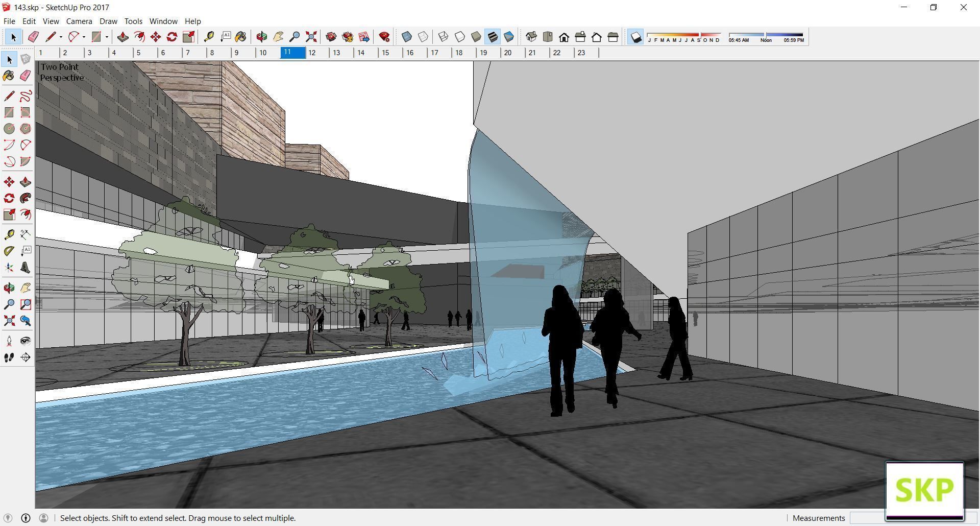The width and height of the screenshot is (980, 526).
Task: Switch to Iso view house icon
Action: [531, 37]
